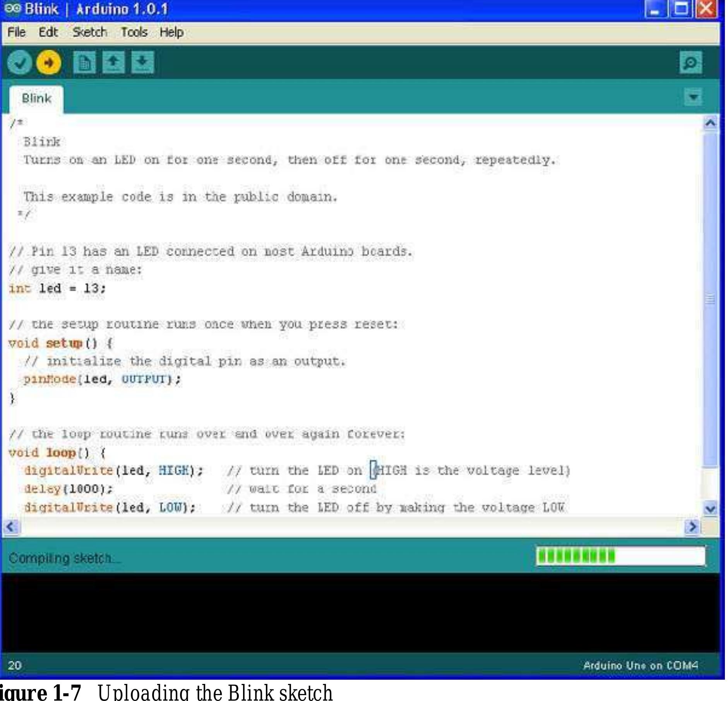Viewport: 728px width, 701px height.
Task: Click the 'int led = 13;' code line
Action: (x=57, y=289)
